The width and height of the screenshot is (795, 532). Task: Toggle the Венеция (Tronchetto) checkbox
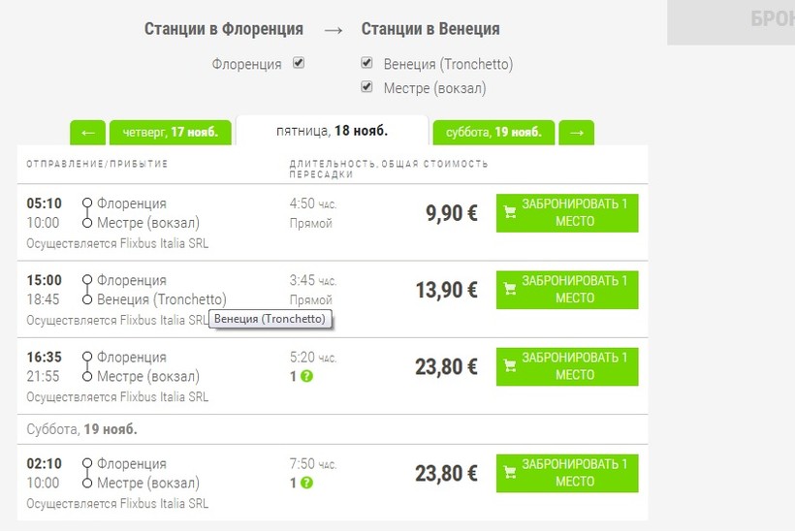coord(366,63)
